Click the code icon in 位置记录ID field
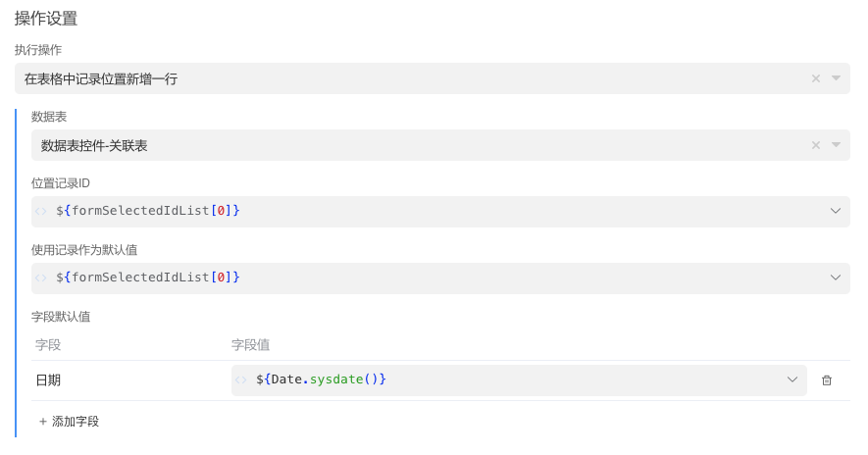This screenshot has width=868, height=455. point(40,211)
